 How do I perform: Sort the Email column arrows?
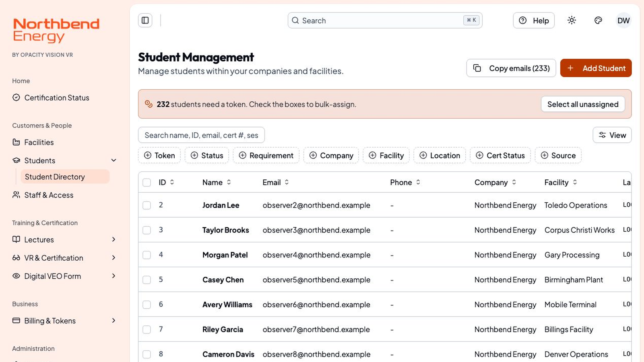click(287, 182)
